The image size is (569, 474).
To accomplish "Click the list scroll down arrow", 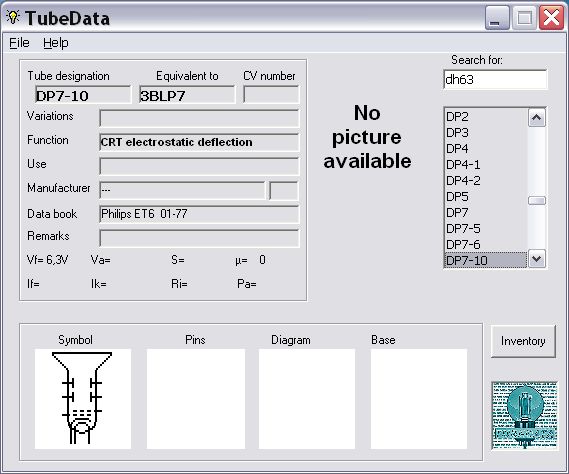I will click(x=537, y=259).
